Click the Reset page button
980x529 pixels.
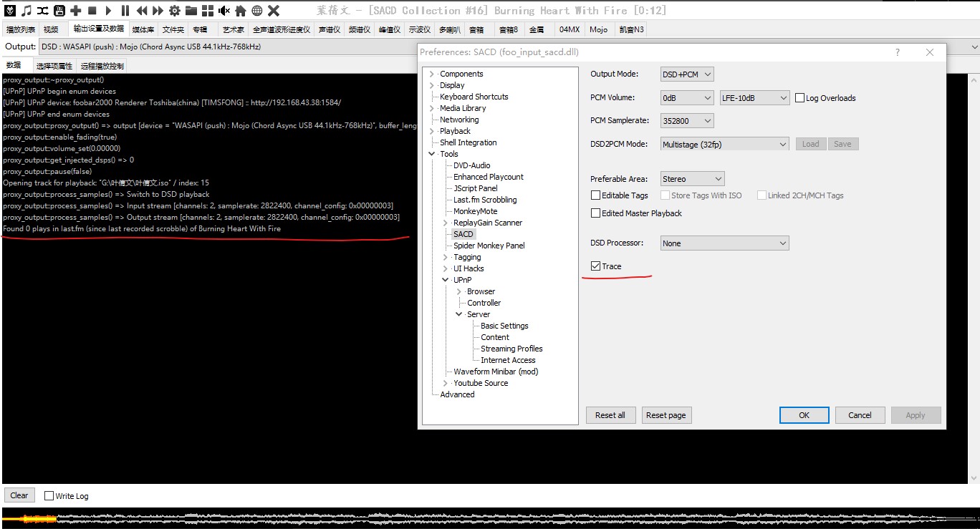pyautogui.click(x=666, y=415)
